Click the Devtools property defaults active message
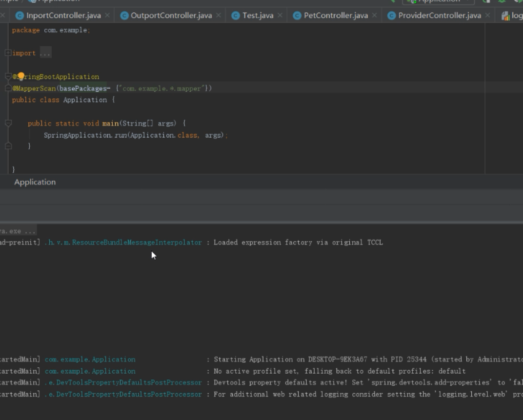Image resolution: width=523 pixels, height=420 pixels. click(368, 382)
